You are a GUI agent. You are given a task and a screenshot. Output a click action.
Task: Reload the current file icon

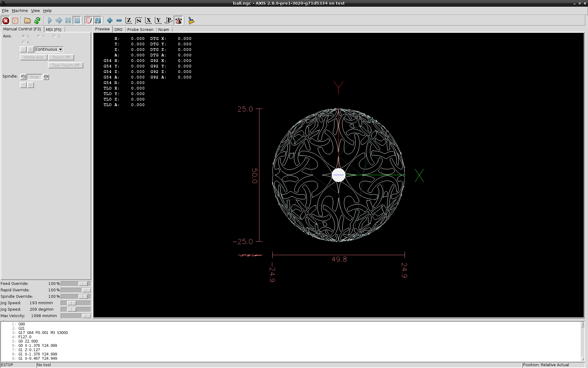[37, 21]
